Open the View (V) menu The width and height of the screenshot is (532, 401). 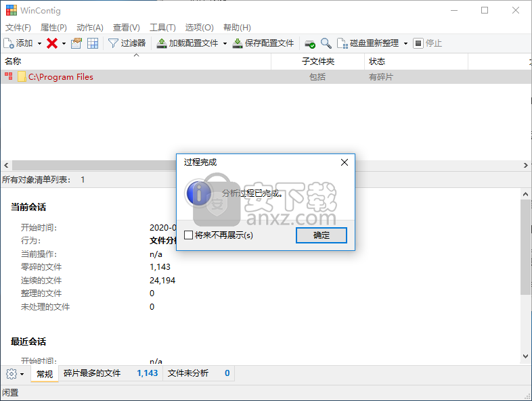coord(126,28)
